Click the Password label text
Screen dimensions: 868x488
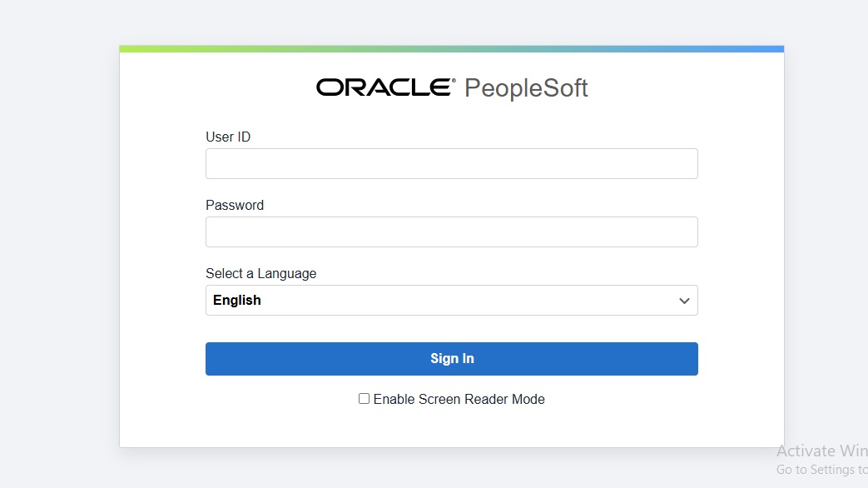pos(235,206)
